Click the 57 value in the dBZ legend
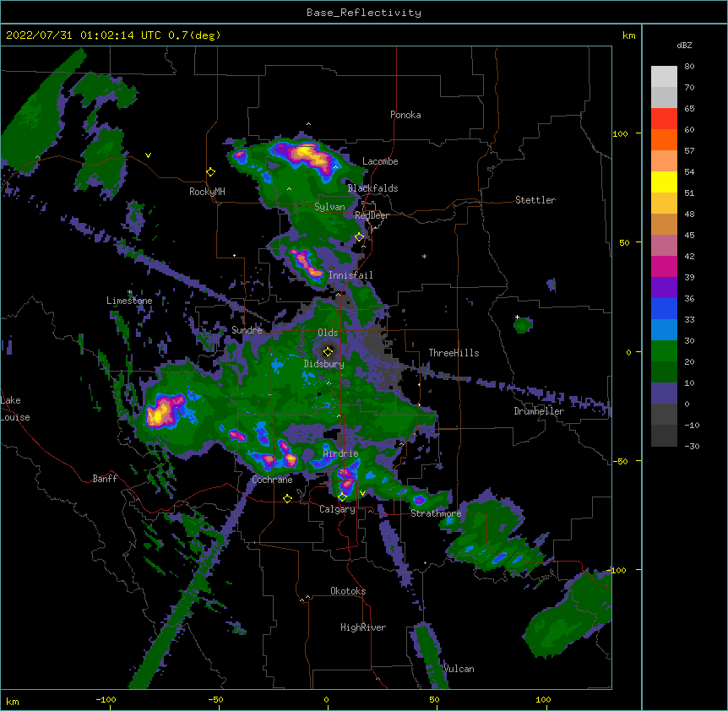Viewport: 728px width, 711px height. tap(689, 151)
